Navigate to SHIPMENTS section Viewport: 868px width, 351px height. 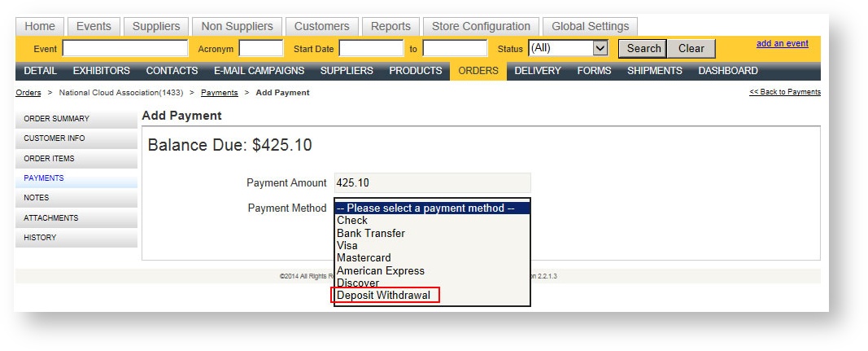[x=654, y=71]
